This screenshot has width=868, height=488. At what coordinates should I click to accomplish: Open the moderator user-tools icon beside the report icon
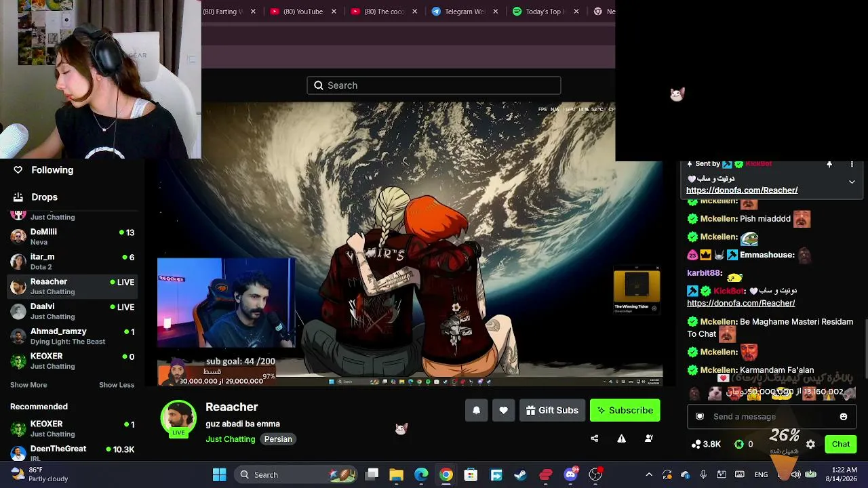click(648, 439)
